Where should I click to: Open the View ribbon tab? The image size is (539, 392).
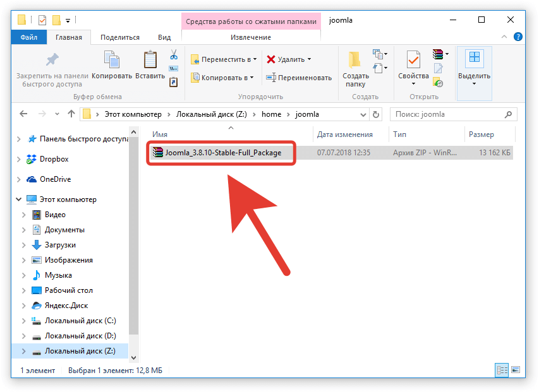(164, 37)
